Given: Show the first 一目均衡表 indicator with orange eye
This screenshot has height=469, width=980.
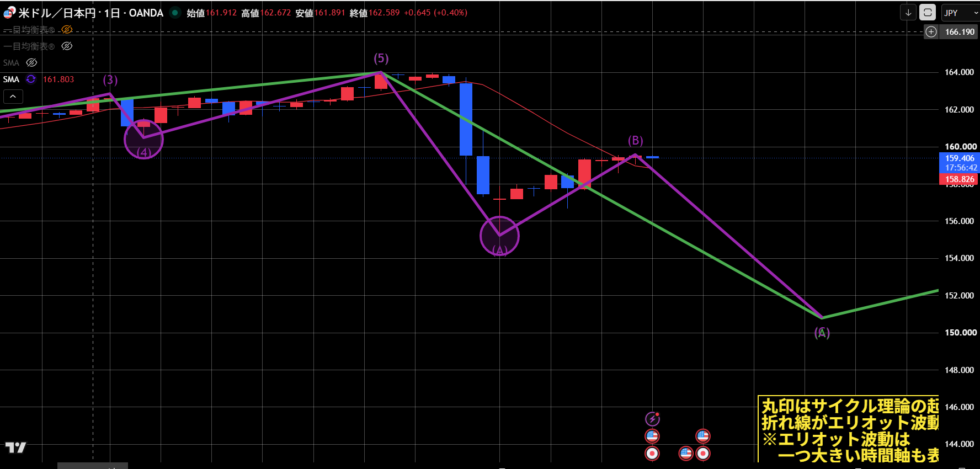Looking at the screenshot, I should [x=67, y=29].
